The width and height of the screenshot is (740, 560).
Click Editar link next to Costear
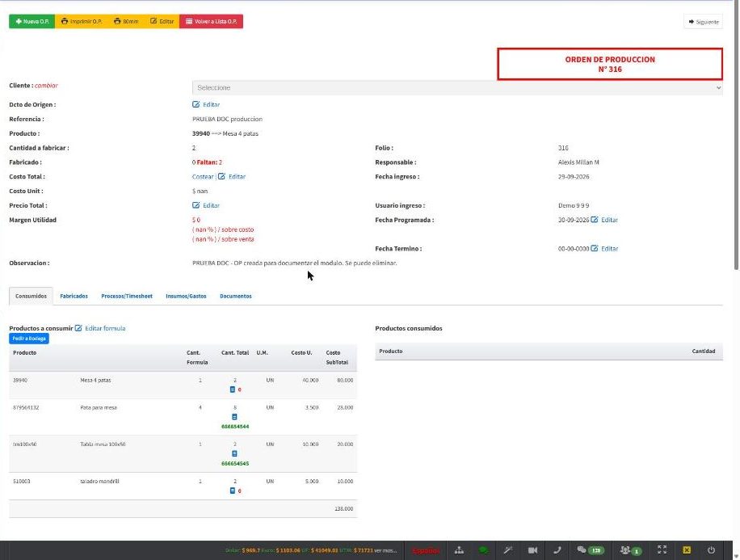click(x=232, y=177)
